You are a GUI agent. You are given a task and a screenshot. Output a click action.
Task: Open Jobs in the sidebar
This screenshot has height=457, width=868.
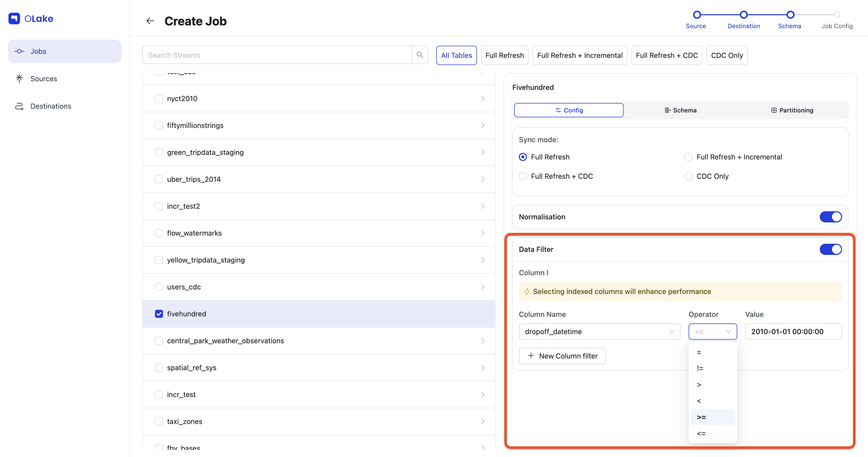(x=65, y=51)
